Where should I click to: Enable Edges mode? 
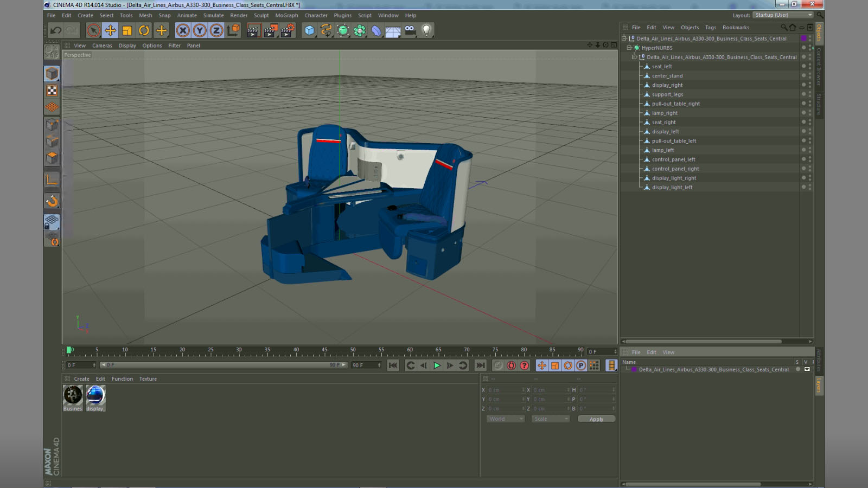click(52, 142)
